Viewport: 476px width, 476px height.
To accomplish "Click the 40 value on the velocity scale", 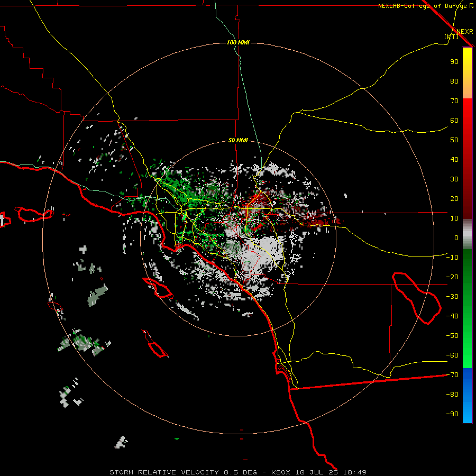I will tap(454, 159).
